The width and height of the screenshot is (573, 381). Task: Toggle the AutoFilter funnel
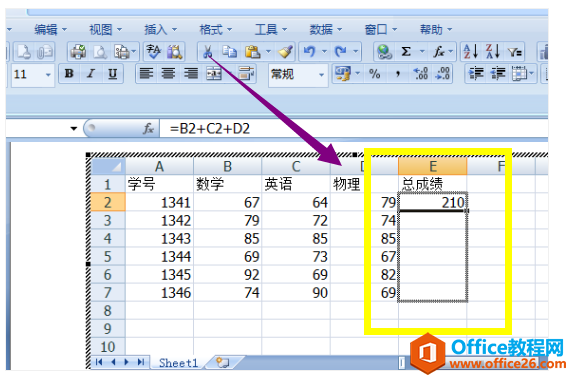[515, 52]
